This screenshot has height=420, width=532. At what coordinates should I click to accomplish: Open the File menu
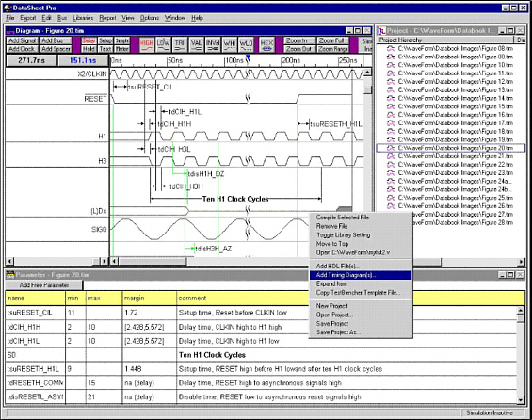10,18
